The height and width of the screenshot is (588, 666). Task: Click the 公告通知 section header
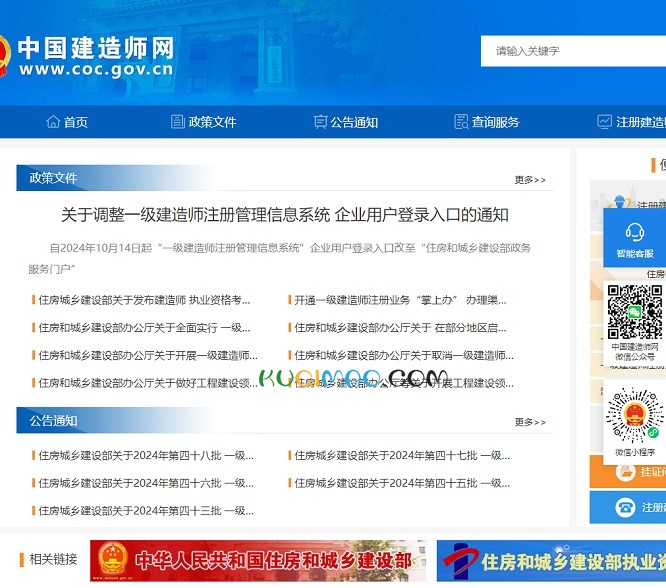[53, 421]
